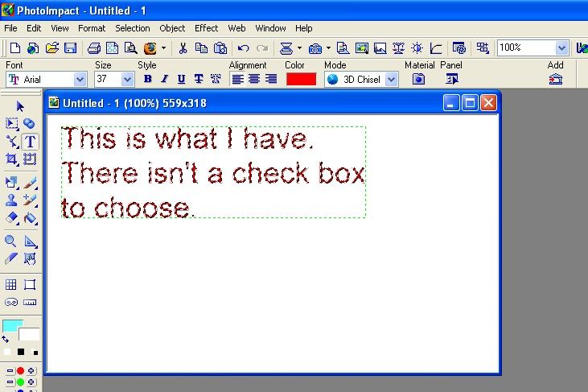Select the Bucket Fill tool

[x=30, y=217]
